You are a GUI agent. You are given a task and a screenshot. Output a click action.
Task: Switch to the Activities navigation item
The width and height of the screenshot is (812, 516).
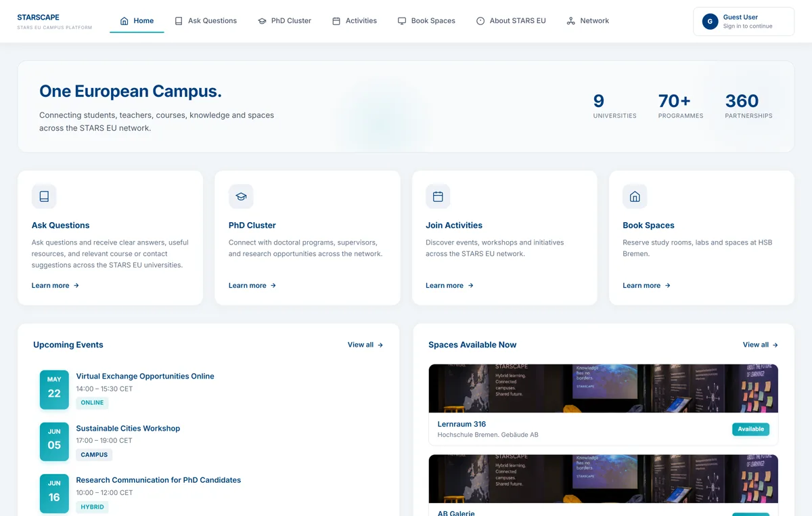pyautogui.click(x=355, y=21)
